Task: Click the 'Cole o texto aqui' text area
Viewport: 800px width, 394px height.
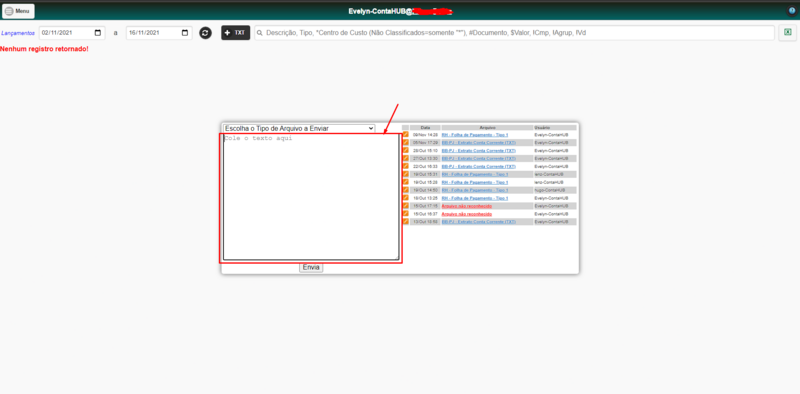Action: tap(311, 197)
